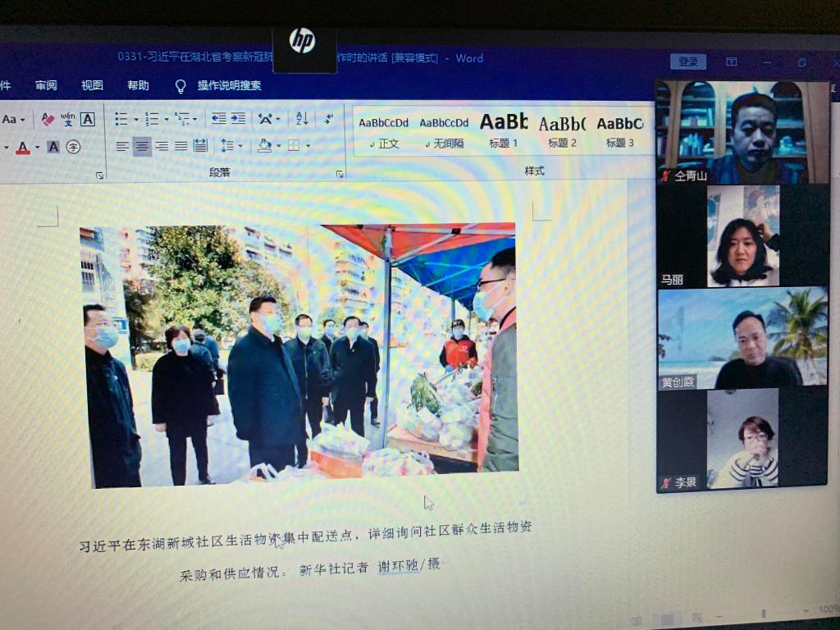Screen dimensions: 840x630
Task: Expand the Aa change case dropdown
Action: (13, 120)
